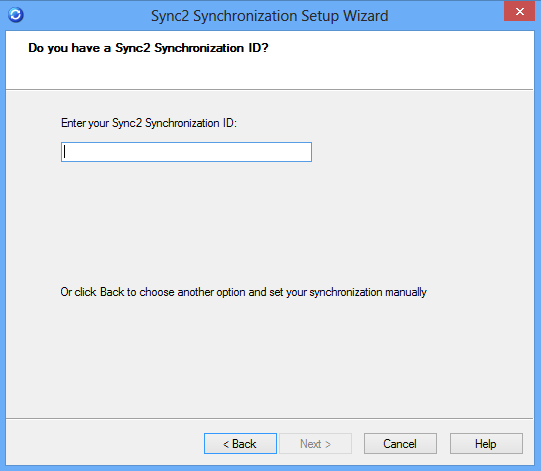Open Help for the setup wizard
Image resolution: width=541 pixels, height=471 pixels.
tap(486, 444)
